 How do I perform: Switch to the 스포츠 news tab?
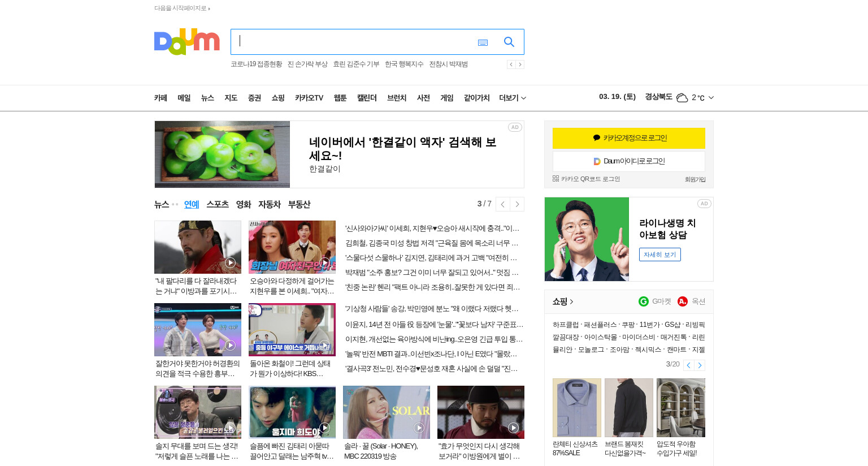pyautogui.click(x=218, y=204)
